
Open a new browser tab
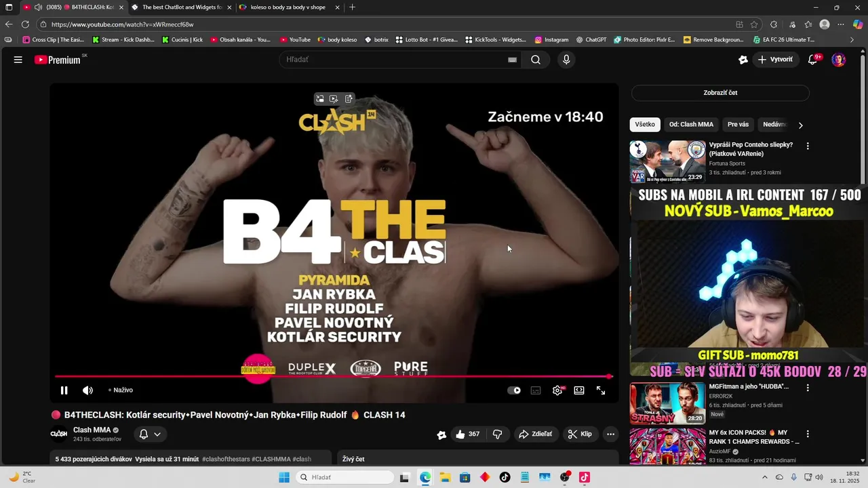coord(352,7)
